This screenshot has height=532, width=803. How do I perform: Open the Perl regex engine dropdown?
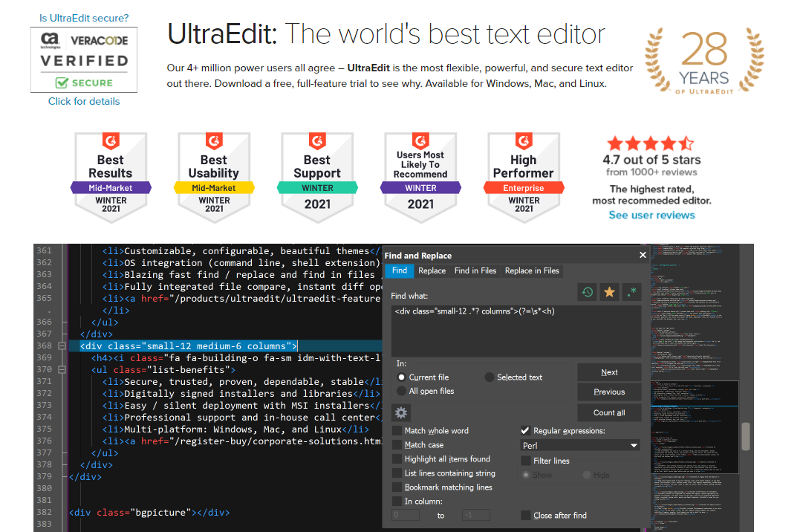pyautogui.click(x=579, y=444)
